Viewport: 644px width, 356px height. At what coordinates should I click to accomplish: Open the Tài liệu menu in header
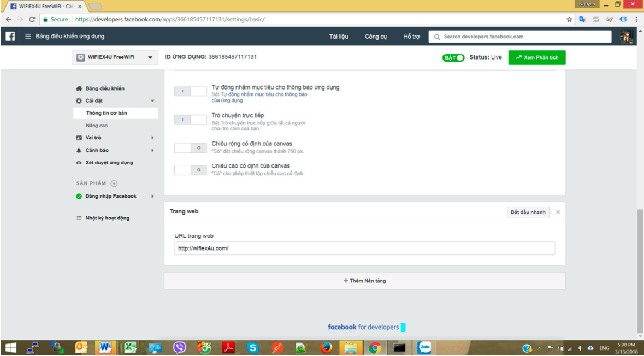[339, 37]
